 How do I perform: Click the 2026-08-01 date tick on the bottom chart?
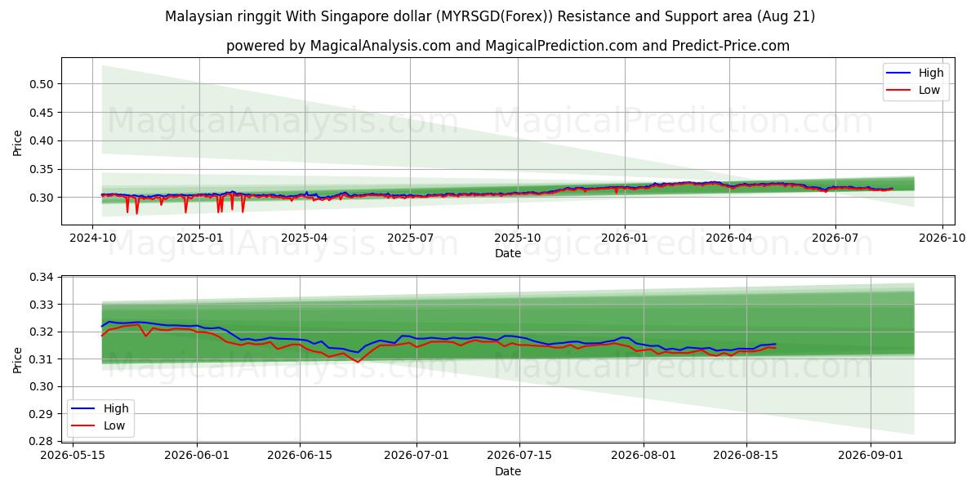644,456
